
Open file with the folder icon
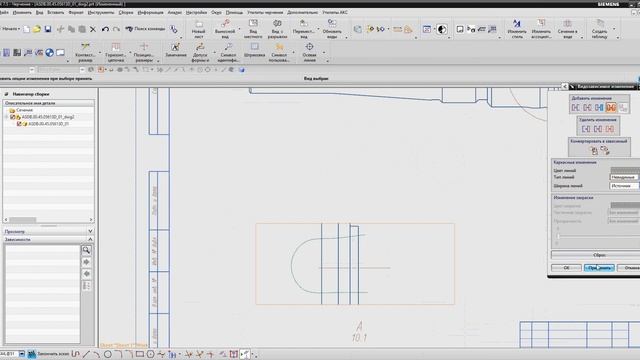(37, 29)
